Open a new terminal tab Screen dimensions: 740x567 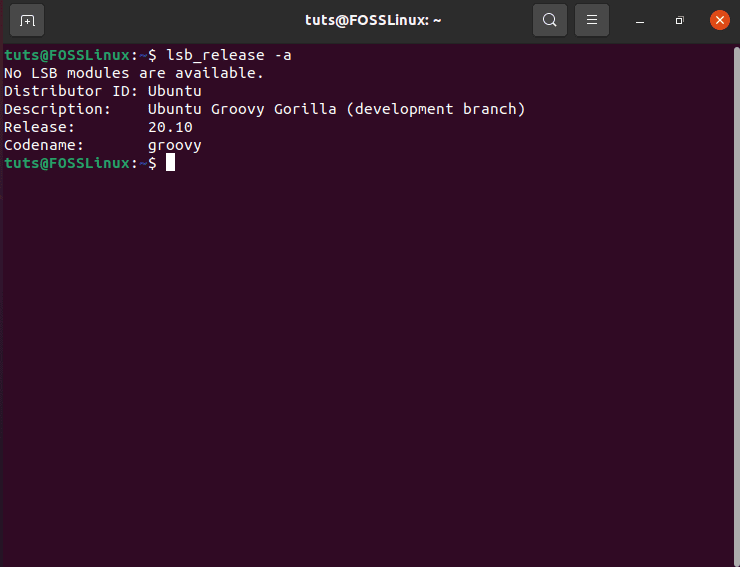(x=27, y=20)
